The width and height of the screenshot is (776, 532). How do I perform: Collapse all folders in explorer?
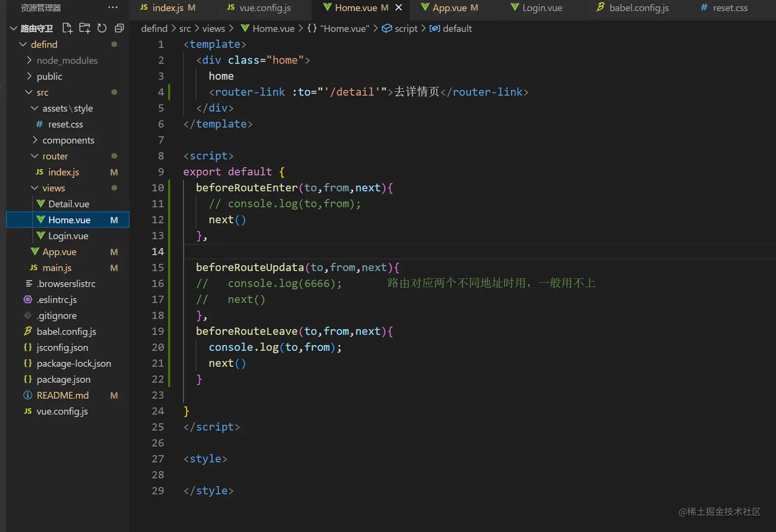(119, 28)
